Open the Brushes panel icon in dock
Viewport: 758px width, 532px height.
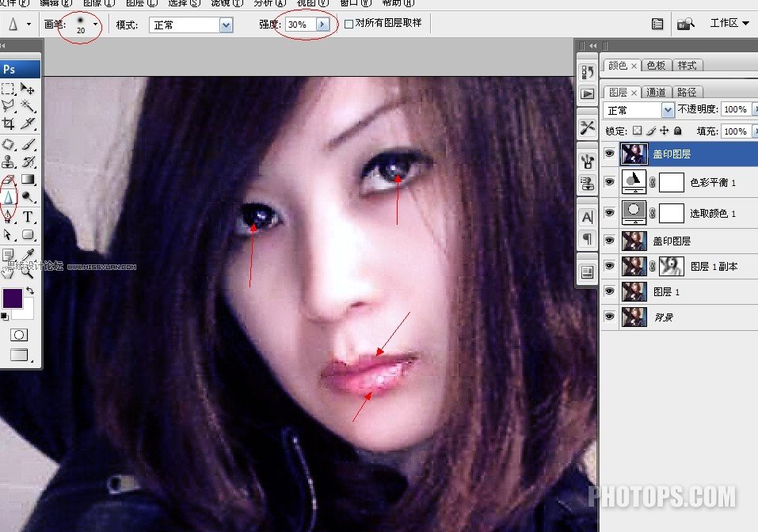click(x=588, y=161)
